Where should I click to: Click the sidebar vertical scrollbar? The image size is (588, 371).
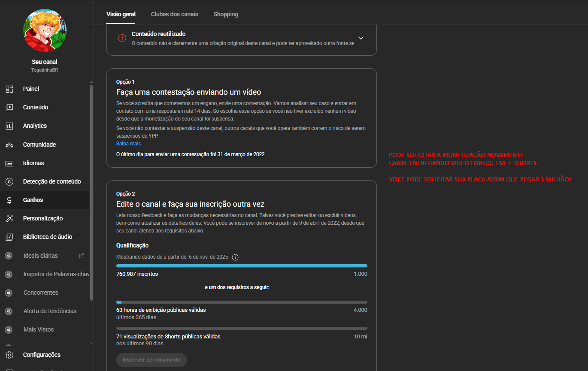(x=91, y=193)
